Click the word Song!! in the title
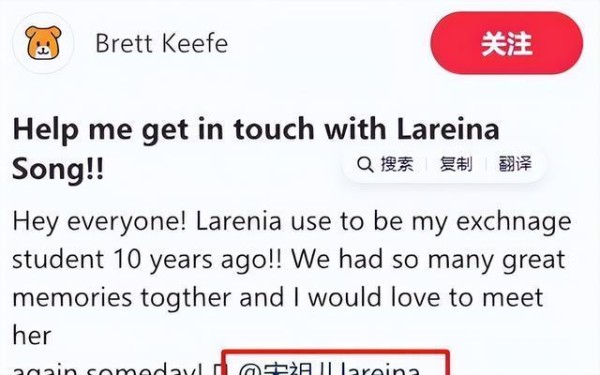The image size is (600, 375). point(58,169)
